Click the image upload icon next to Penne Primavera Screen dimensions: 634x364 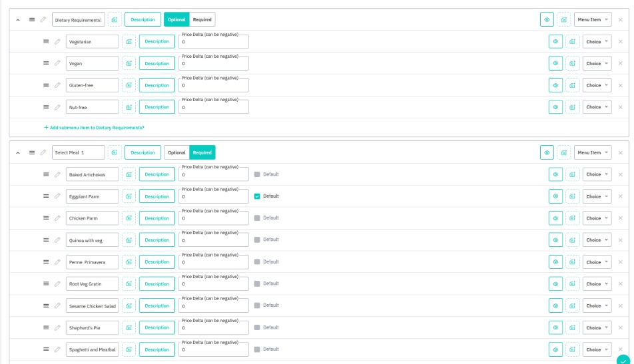point(129,262)
